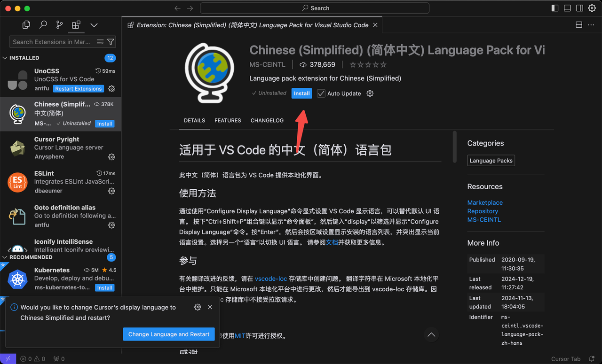Click the clear extensions search results icon

[x=100, y=42]
